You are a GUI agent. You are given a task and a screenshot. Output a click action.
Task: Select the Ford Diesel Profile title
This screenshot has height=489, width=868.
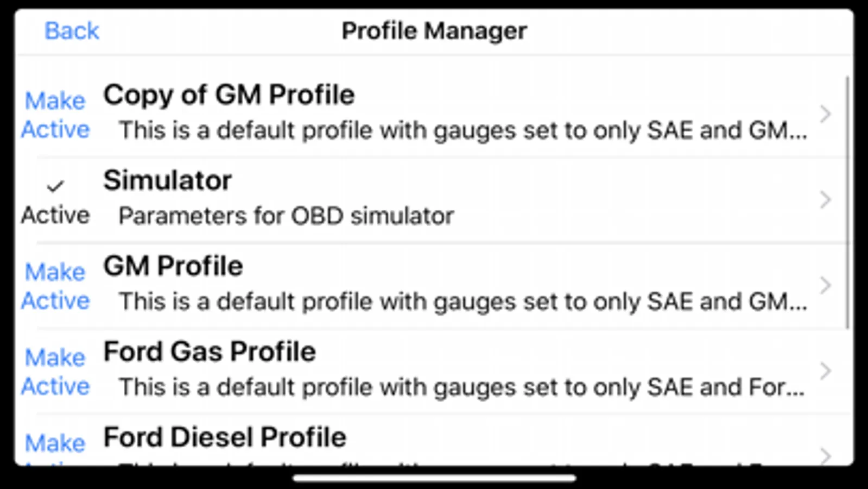[225, 437]
